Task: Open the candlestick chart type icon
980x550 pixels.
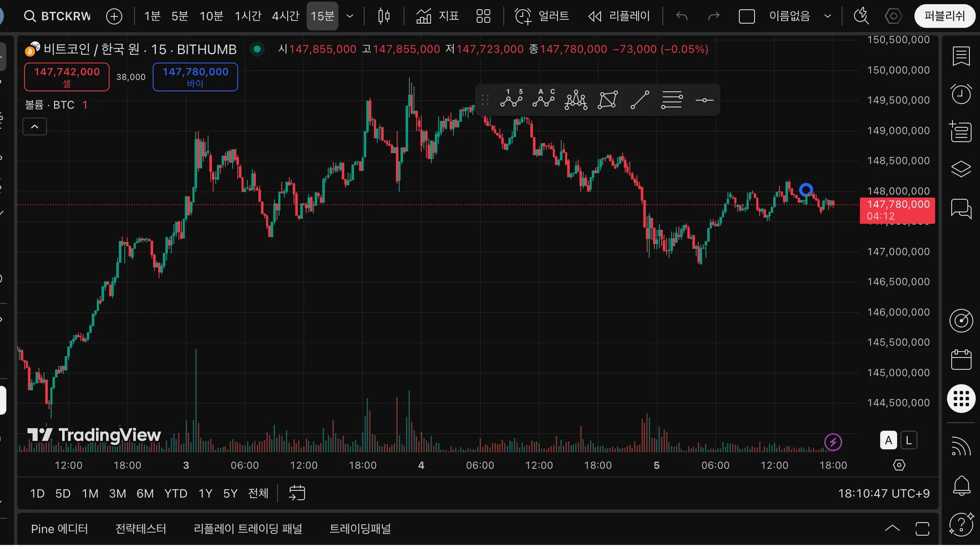Action: point(384,16)
